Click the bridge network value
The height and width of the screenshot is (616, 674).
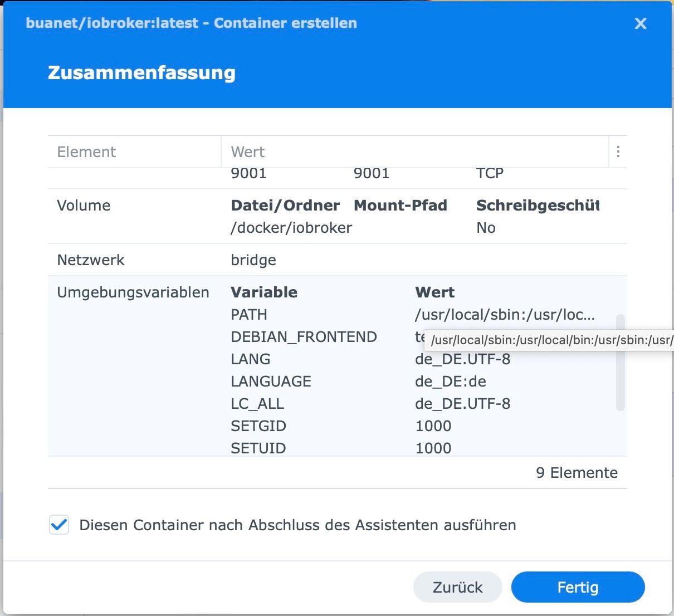click(253, 260)
